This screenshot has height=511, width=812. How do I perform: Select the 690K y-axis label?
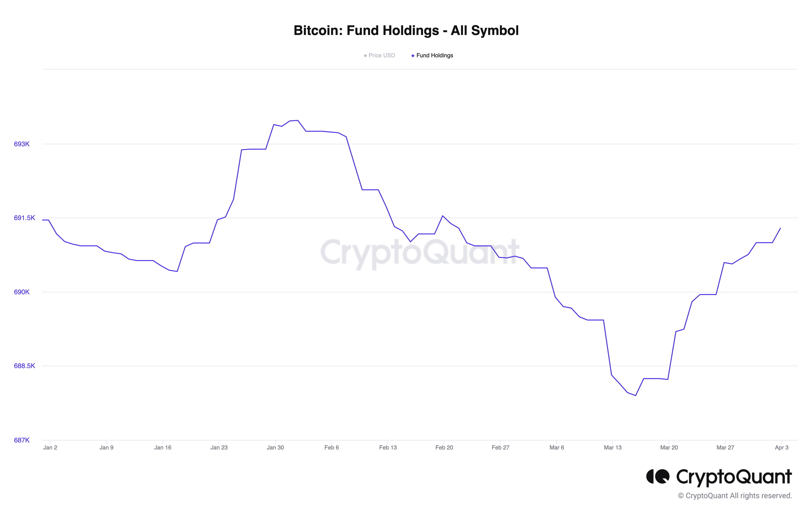click(x=22, y=292)
